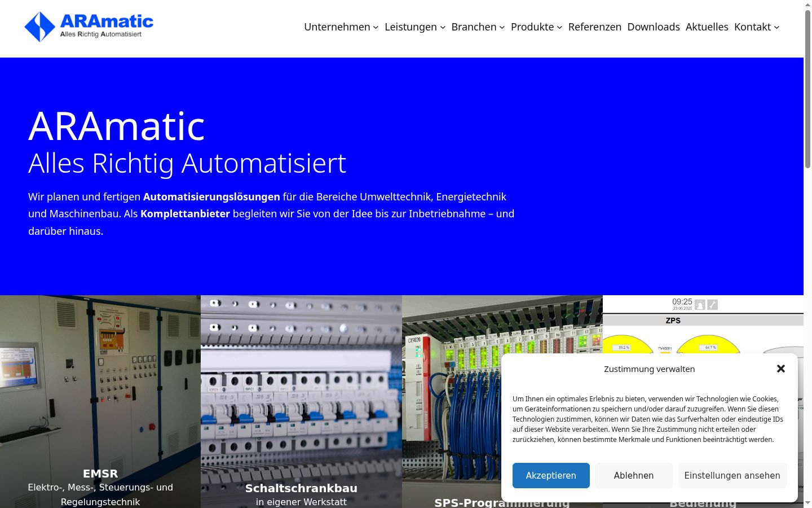This screenshot has height=508, width=812.
Task: Click the ARAmatic hero heading
Action: point(117,125)
